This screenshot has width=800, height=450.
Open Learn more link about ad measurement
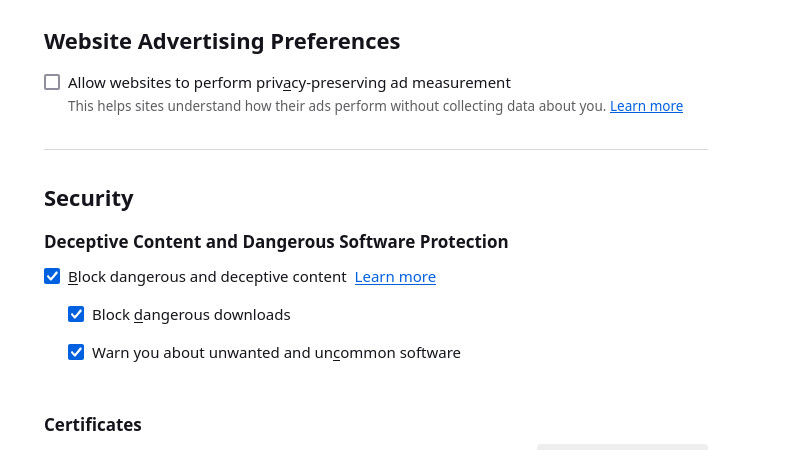coord(646,106)
